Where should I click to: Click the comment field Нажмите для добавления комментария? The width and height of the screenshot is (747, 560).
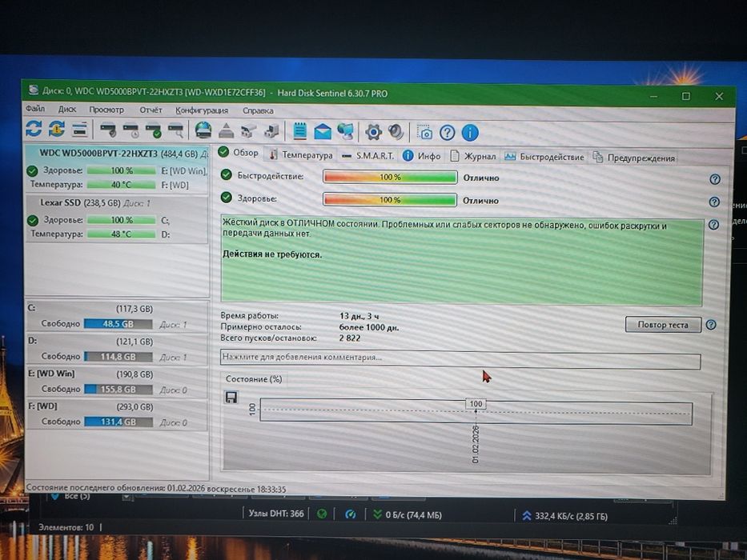click(460, 358)
